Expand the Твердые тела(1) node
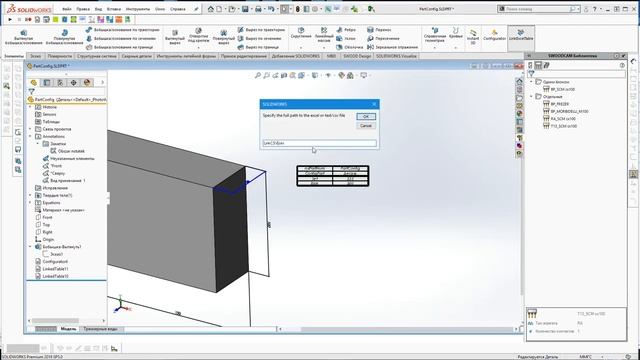This screenshot has height=360, width=640. point(30,195)
